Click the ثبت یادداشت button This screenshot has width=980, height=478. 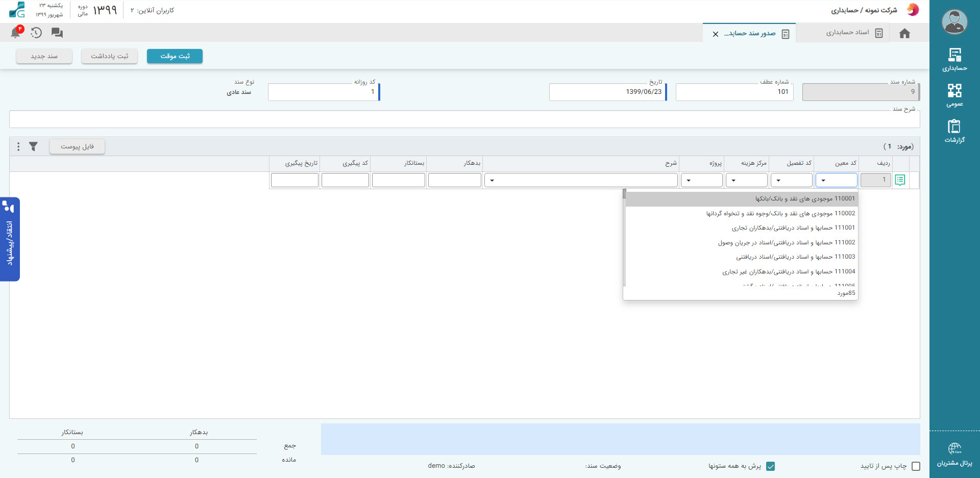pos(109,56)
